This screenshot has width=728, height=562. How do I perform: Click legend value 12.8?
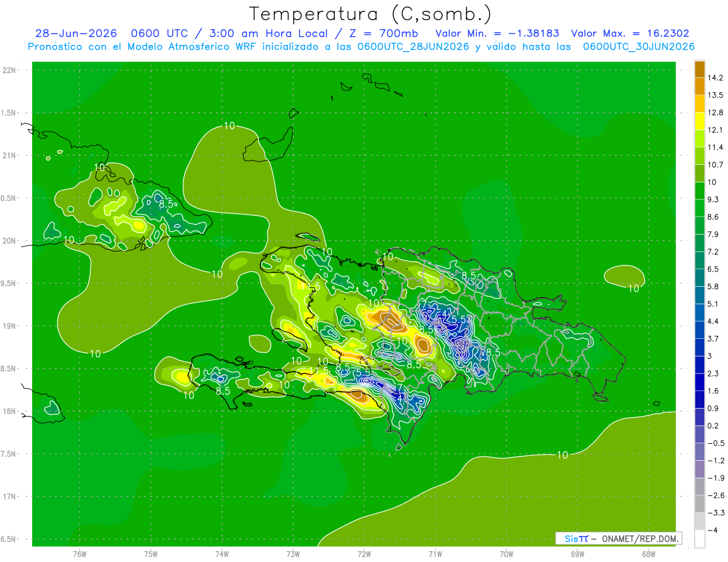(715, 113)
